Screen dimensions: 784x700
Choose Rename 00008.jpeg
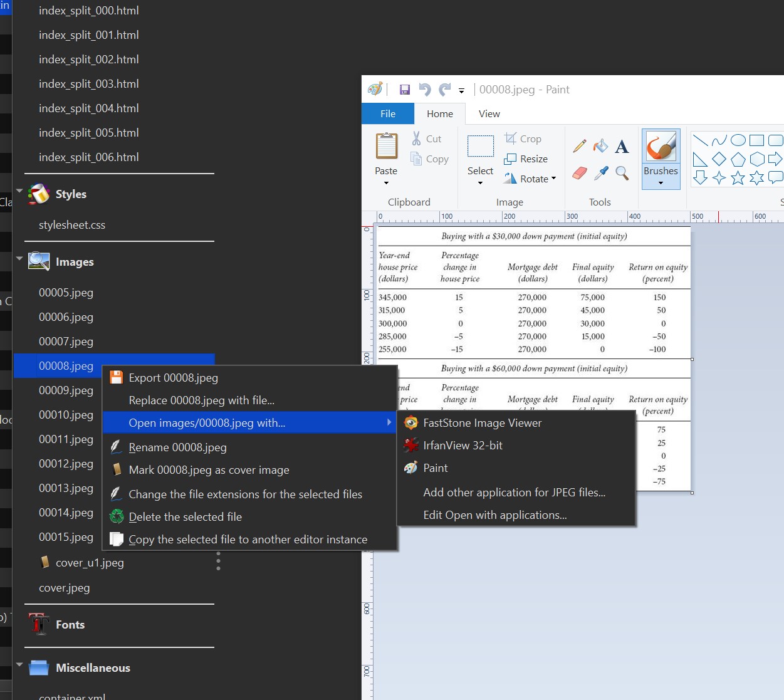tap(249, 447)
